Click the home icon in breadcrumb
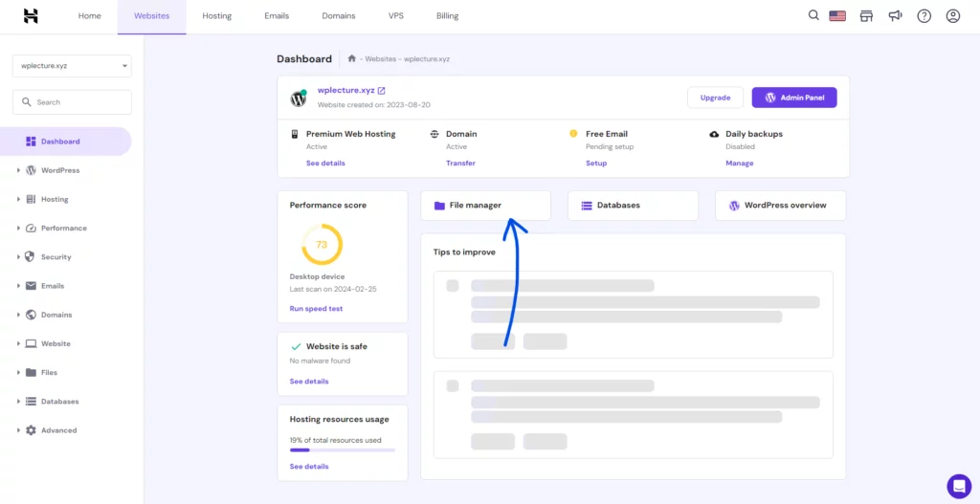Screen dimensions: 980x504 [352, 58]
